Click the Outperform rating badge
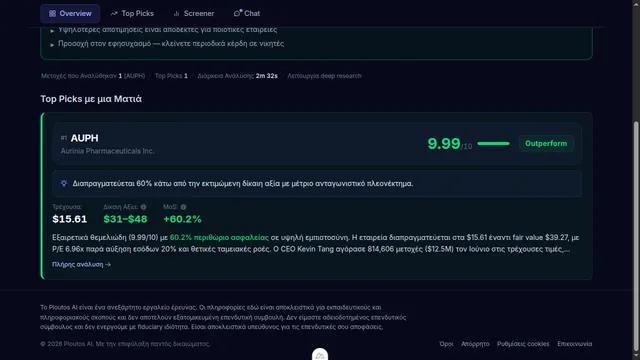Viewport: 640px width, 360px height. pos(546,143)
